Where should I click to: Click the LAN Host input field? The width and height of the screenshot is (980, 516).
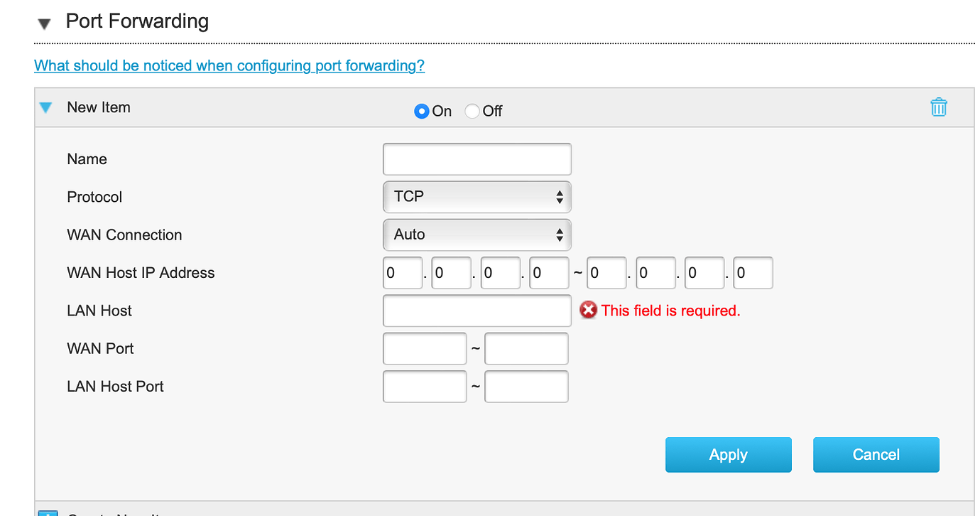pos(477,310)
